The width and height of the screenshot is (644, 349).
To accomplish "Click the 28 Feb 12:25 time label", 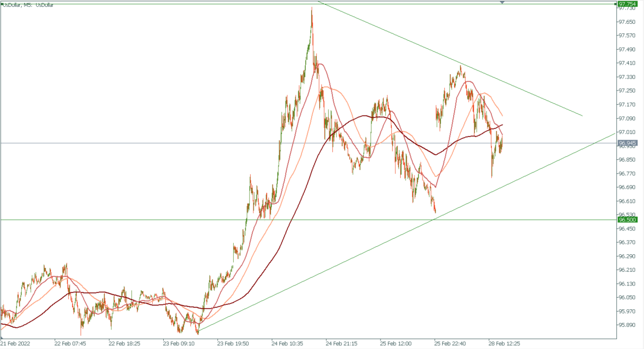I will tap(503, 343).
